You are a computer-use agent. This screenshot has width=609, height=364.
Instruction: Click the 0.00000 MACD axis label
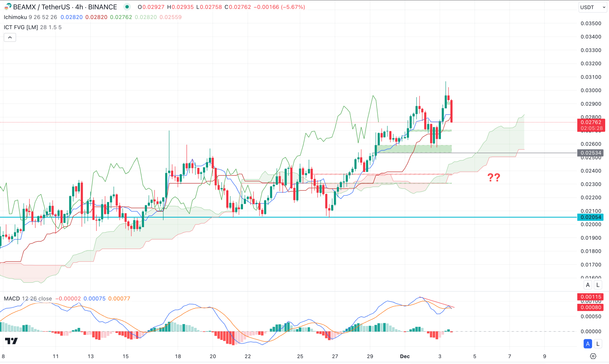pyautogui.click(x=591, y=331)
